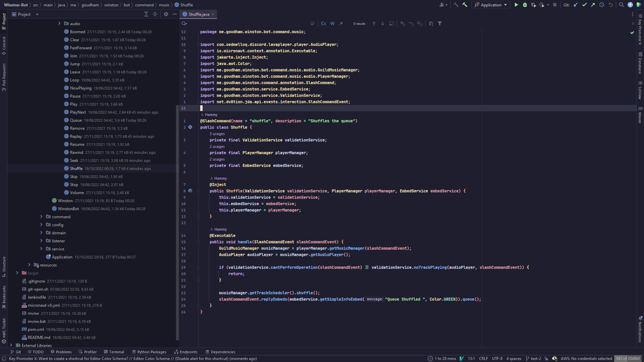Open Search Everywhere magnifier icon
This screenshot has height=362, width=644.
pyautogui.click(x=621, y=5)
